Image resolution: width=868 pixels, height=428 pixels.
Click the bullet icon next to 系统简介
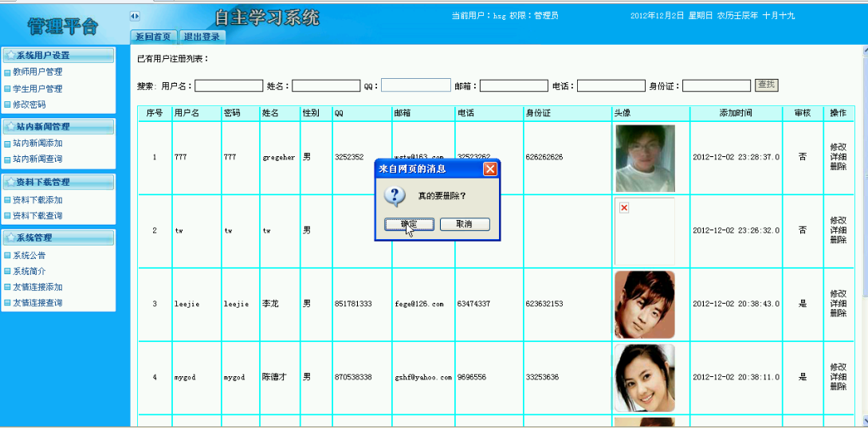pyautogui.click(x=7, y=272)
